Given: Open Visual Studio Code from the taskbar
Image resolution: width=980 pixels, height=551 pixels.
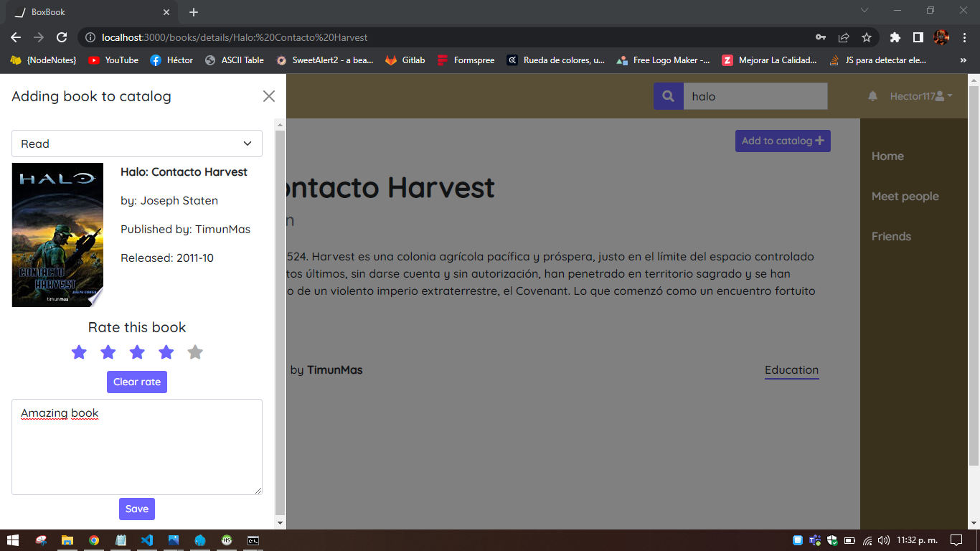Looking at the screenshot, I should pos(147,540).
